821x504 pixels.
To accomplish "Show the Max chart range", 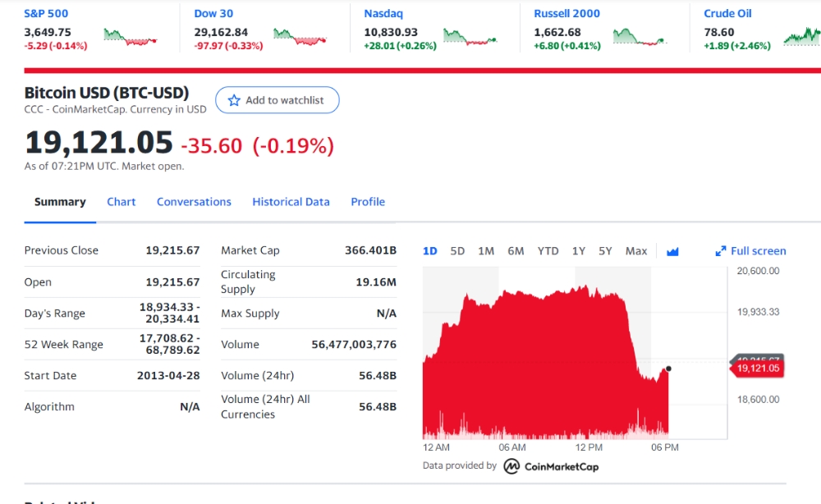I will (x=636, y=251).
